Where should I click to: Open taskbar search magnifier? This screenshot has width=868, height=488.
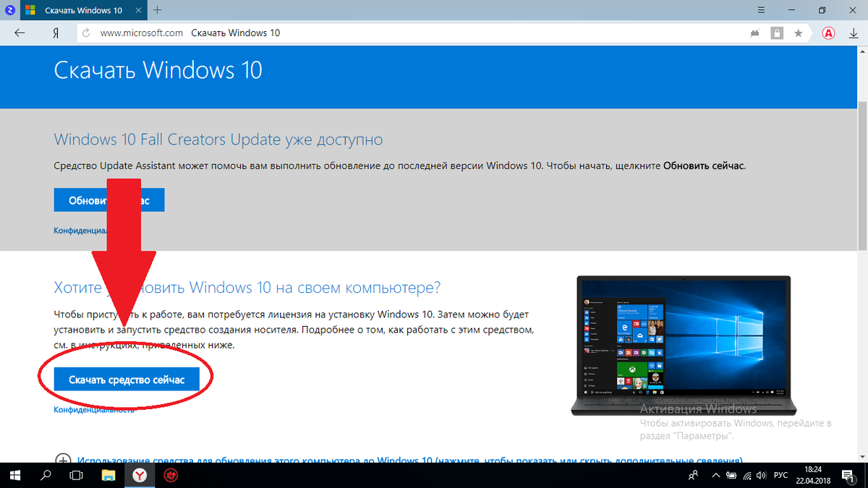pyautogui.click(x=46, y=476)
